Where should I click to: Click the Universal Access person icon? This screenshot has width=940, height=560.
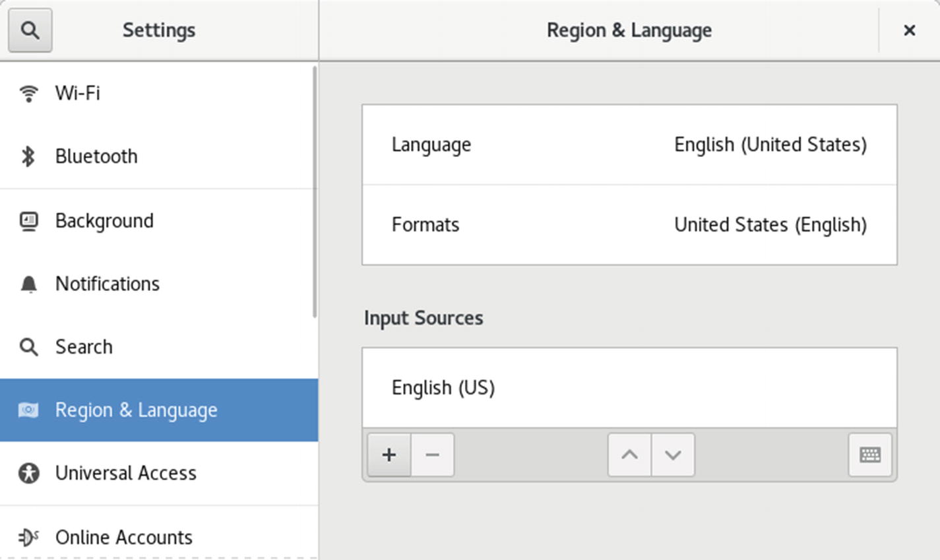click(x=28, y=473)
